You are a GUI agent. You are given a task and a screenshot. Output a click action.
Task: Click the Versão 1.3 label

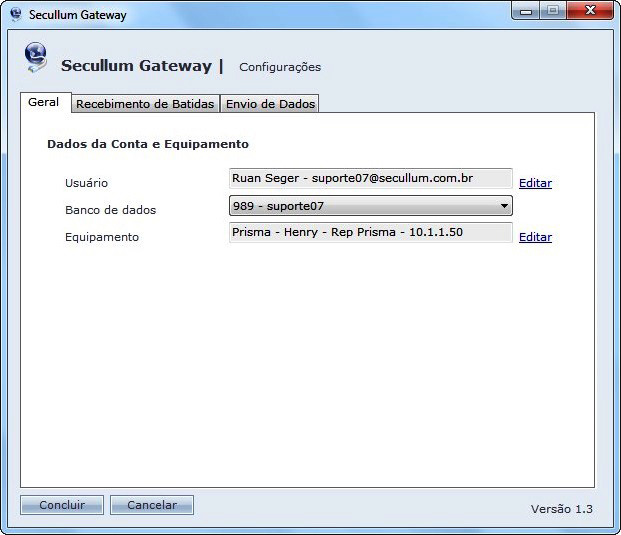click(x=561, y=509)
